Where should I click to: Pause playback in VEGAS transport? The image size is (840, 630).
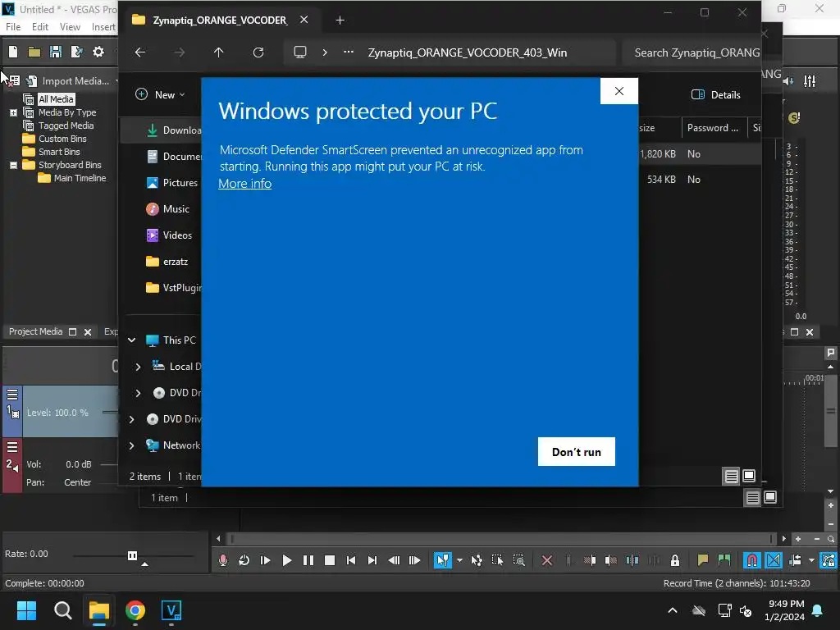308,560
